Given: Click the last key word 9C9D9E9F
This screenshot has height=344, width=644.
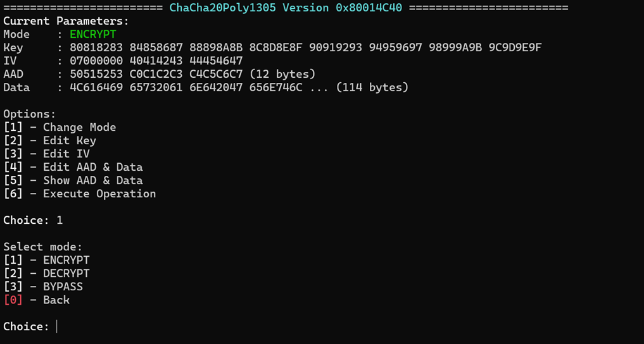Looking at the screenshot, I should coord(515,47).
